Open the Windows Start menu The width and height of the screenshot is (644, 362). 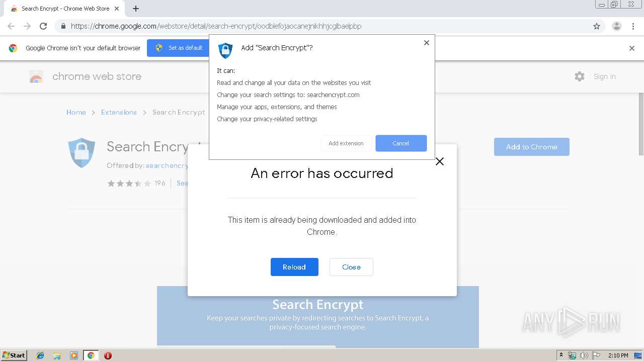(14, 355)
